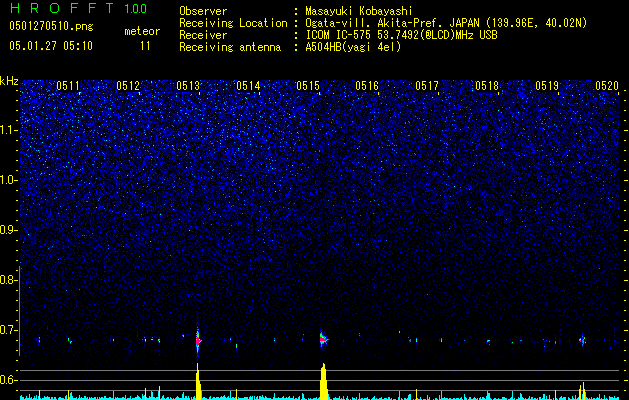629x400 pixels.
Task: Click the tall yellow power peak at 0515
Action: (x=324, y=381)
